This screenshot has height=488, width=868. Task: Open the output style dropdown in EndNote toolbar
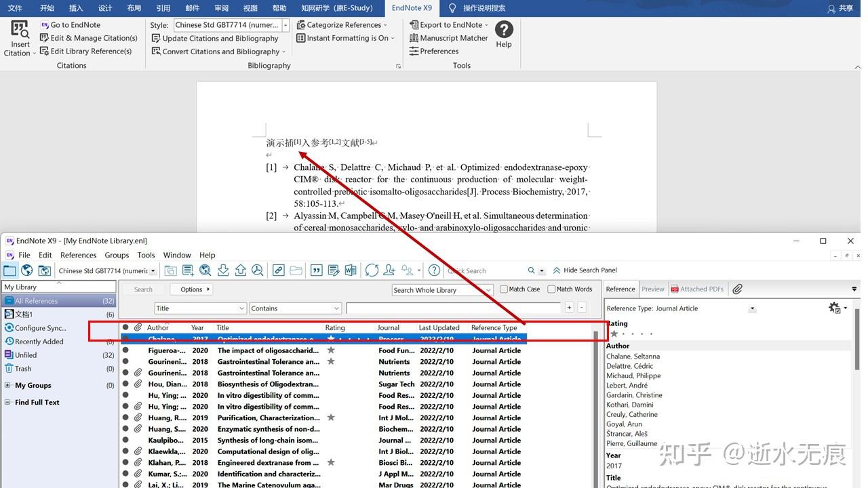pos(153,271)
